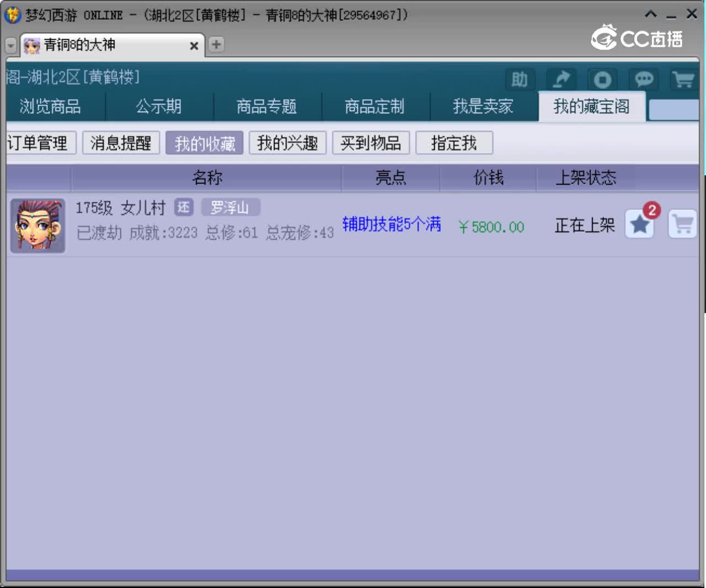Click the 正在上架 status text

point(585,225)
